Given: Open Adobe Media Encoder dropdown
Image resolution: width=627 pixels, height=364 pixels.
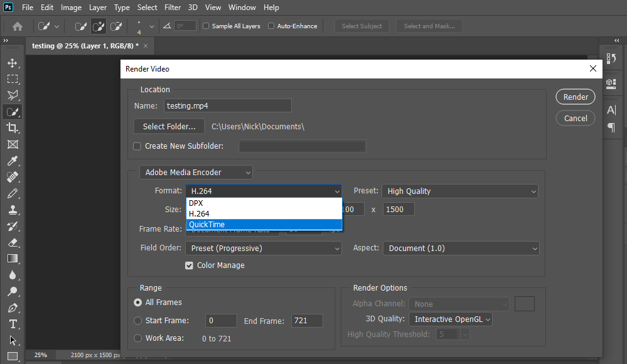Looking at the screenshot, I should tap(196, 173).
